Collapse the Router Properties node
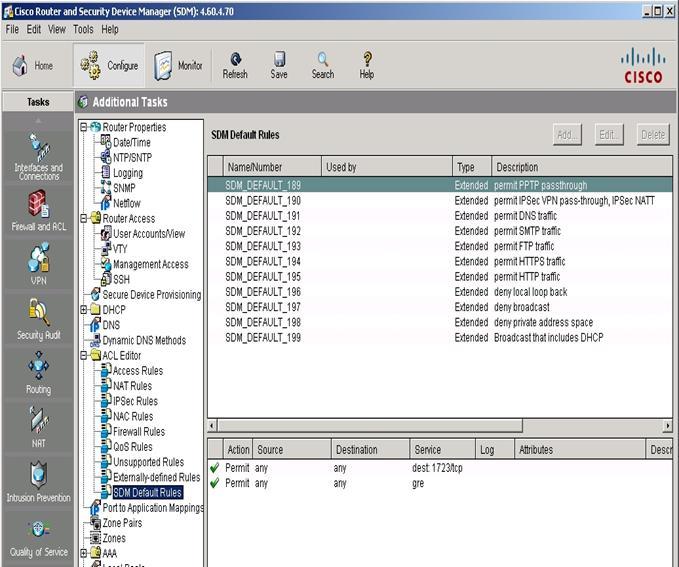The image size is (679, 567). 84,127
